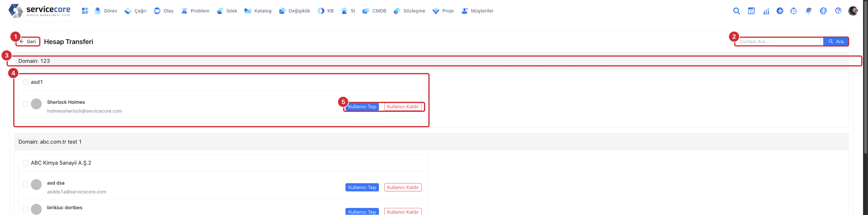Click Kullanıcı Kaldır for asd dsa

pyautogui.click(x=403, y=187)
